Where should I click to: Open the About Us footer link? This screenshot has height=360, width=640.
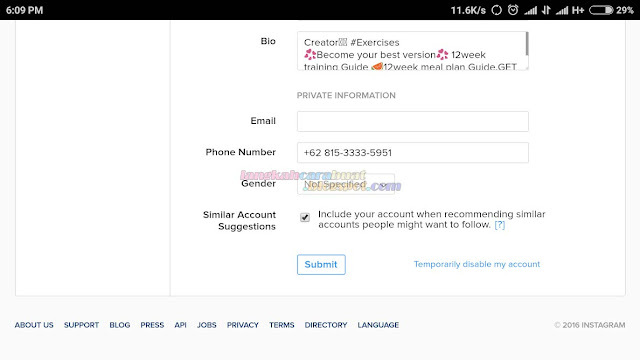pos(34,325)
